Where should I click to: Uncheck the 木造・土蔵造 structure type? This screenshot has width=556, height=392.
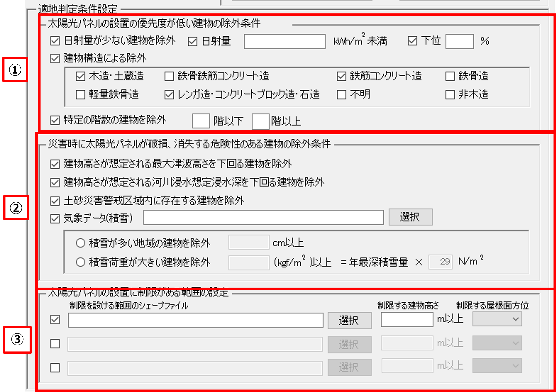[x=80, y=76]
